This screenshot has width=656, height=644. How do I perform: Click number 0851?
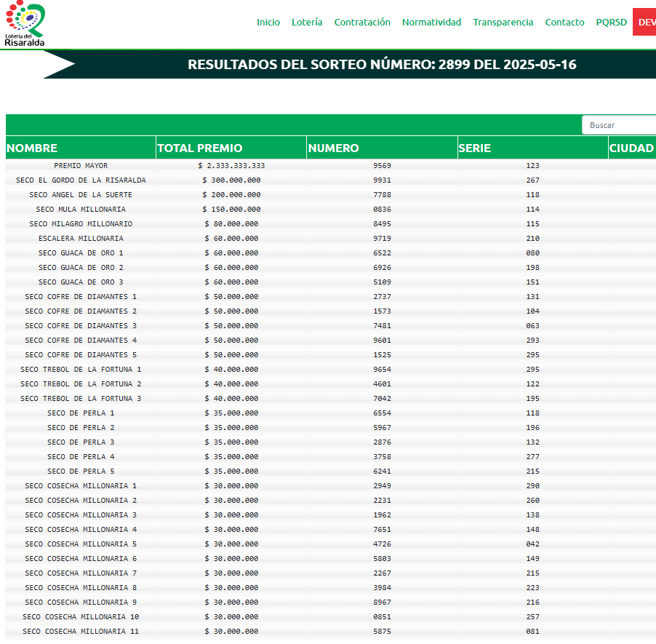(382, 617)
